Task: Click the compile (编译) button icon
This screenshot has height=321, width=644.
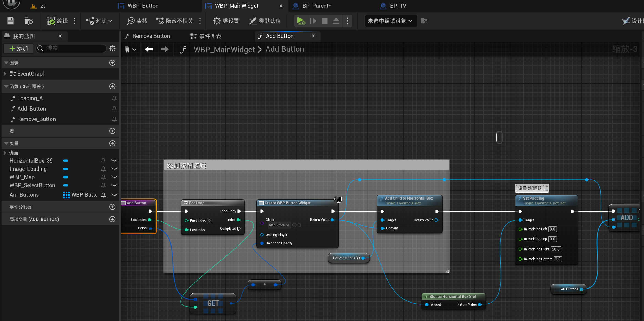Action: [x=51, y=21]
